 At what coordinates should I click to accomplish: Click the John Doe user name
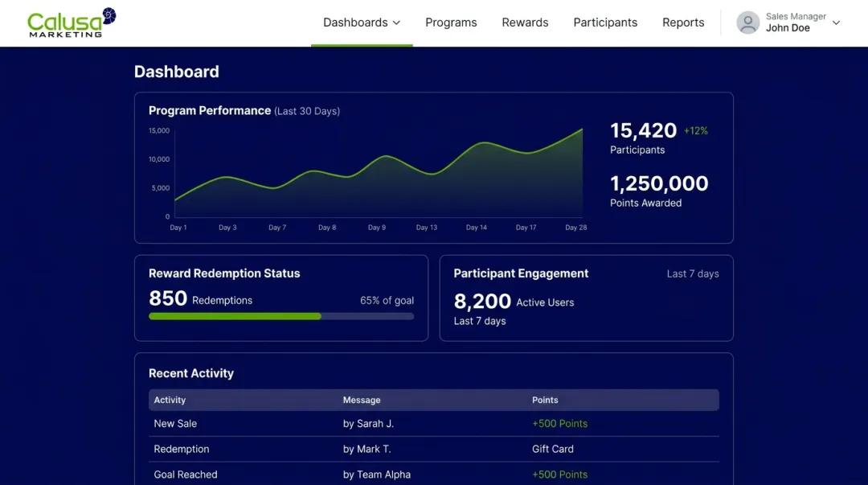(787, 28)
